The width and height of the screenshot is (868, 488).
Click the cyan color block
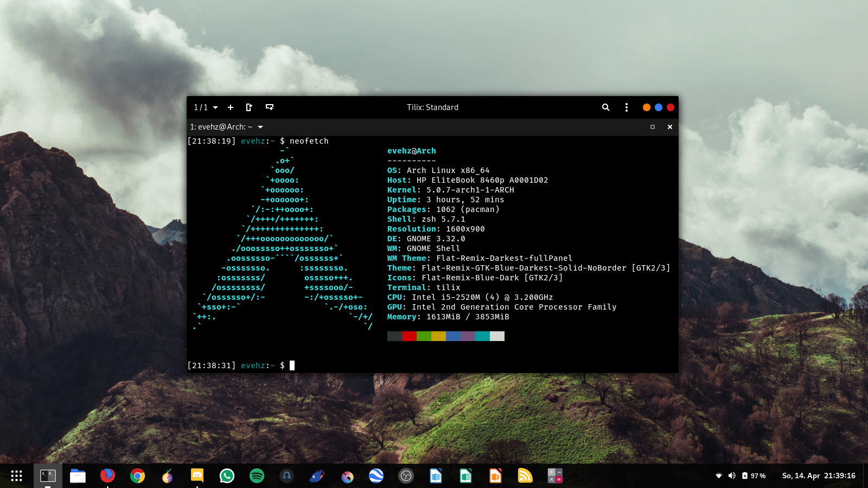click(482, 336)
